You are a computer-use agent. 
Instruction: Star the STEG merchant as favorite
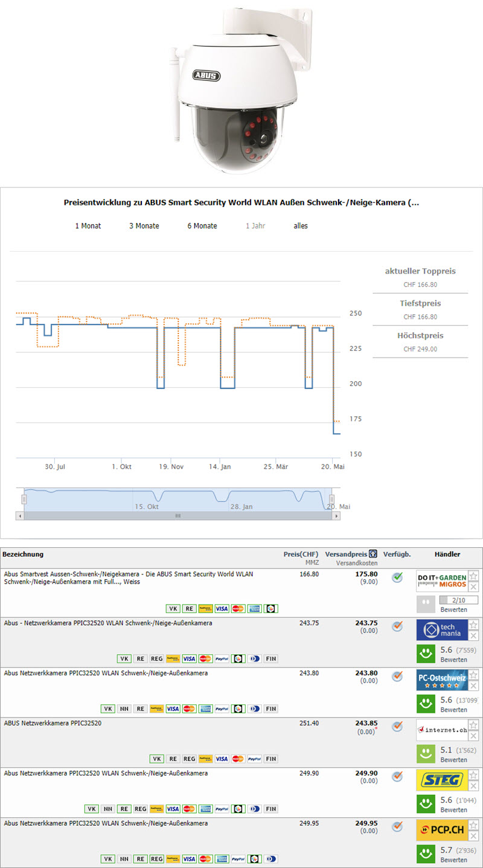474,775
